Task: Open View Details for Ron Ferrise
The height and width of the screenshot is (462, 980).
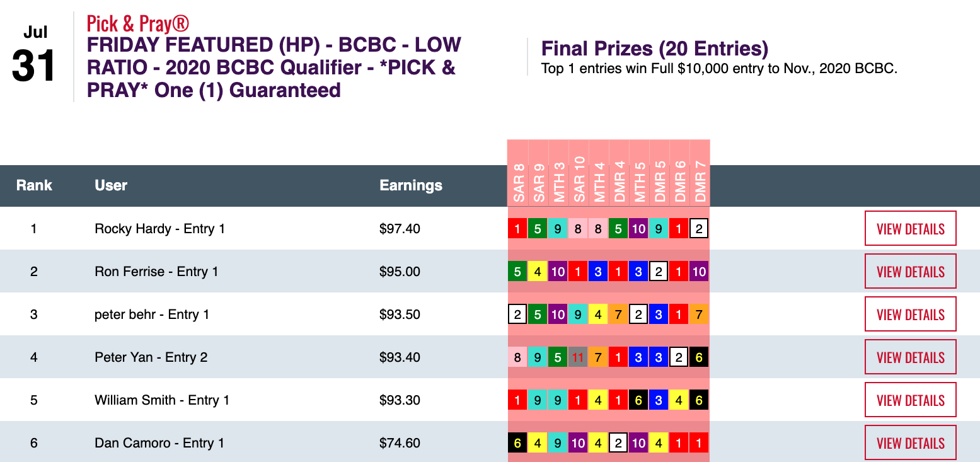Action: point(910,272)
